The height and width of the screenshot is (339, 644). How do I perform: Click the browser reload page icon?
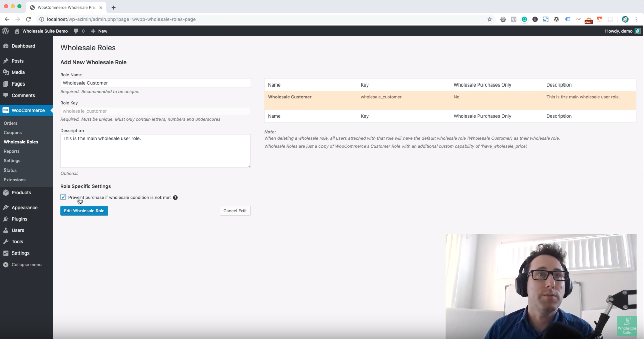click(29, 19)
